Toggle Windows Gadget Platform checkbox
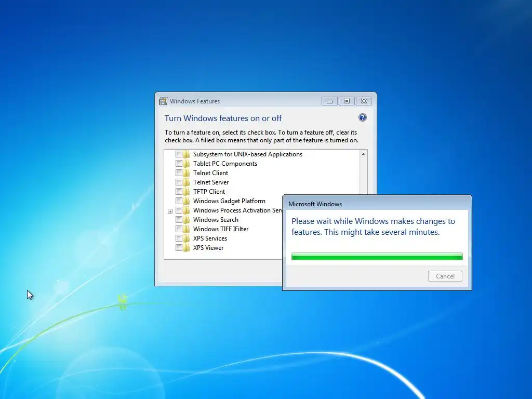Screen dimensions: 532x399 coord(179,201)
